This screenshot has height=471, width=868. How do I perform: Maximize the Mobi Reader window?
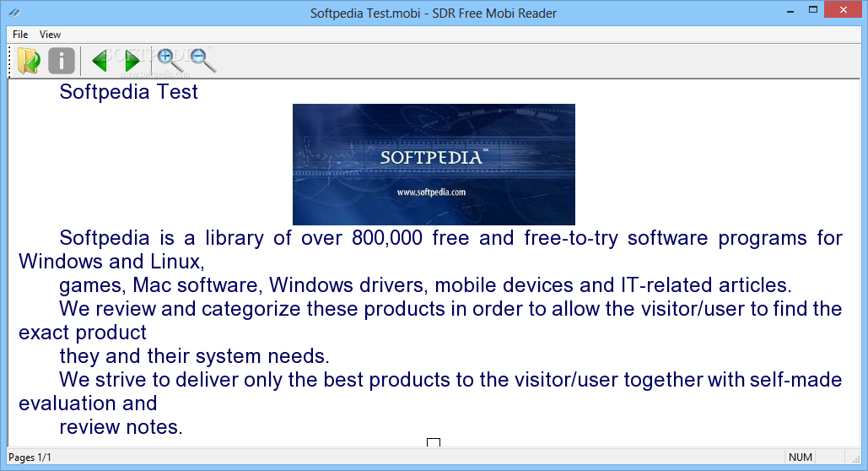click(812, 10)
